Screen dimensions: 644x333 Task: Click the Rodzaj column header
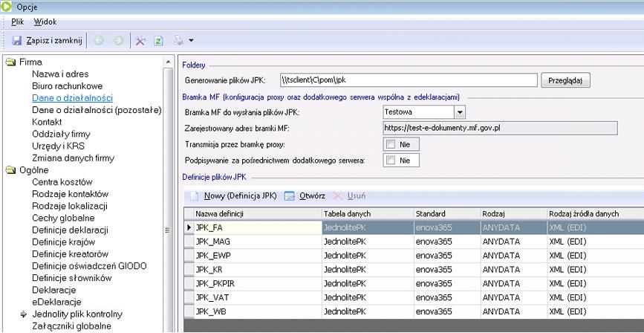[x=514, y=214]
